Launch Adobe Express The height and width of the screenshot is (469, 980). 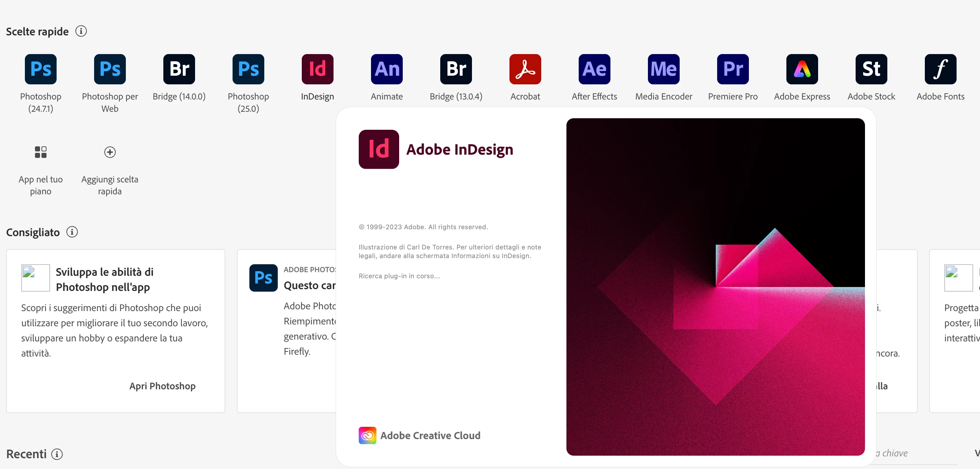[x=802, y=69]
